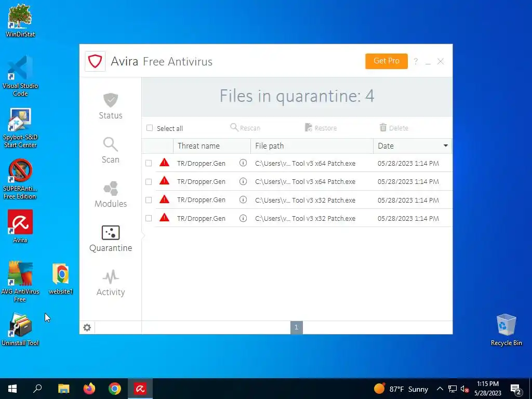The height and width of the screenshot is (399, 532).
Task: Open taskbar search
Action: [x=37, y=389]
